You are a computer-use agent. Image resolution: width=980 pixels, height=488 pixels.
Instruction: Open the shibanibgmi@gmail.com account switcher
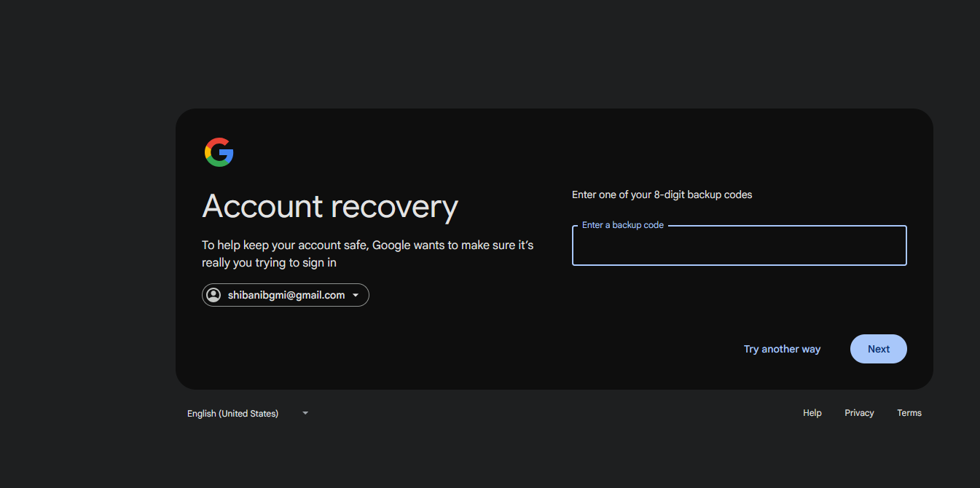[x=286, y=295]
